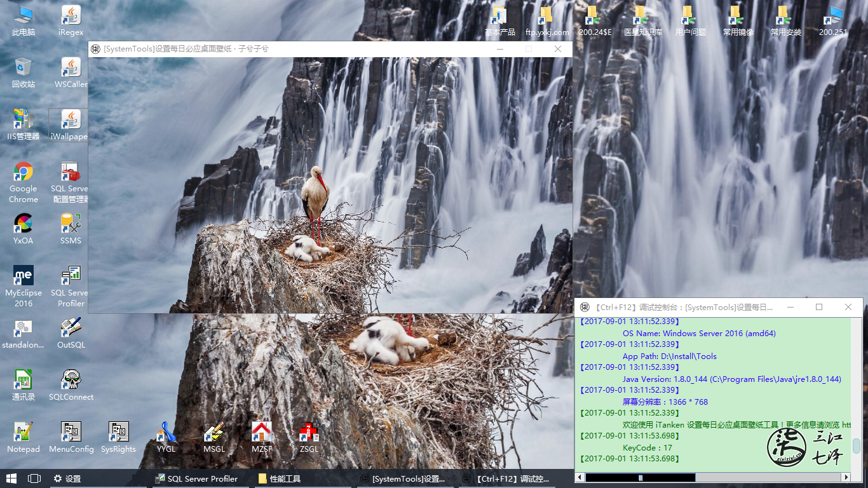Open SQL Server Profiler desktop shortcut
868x488 pixels.
(70, 287)
